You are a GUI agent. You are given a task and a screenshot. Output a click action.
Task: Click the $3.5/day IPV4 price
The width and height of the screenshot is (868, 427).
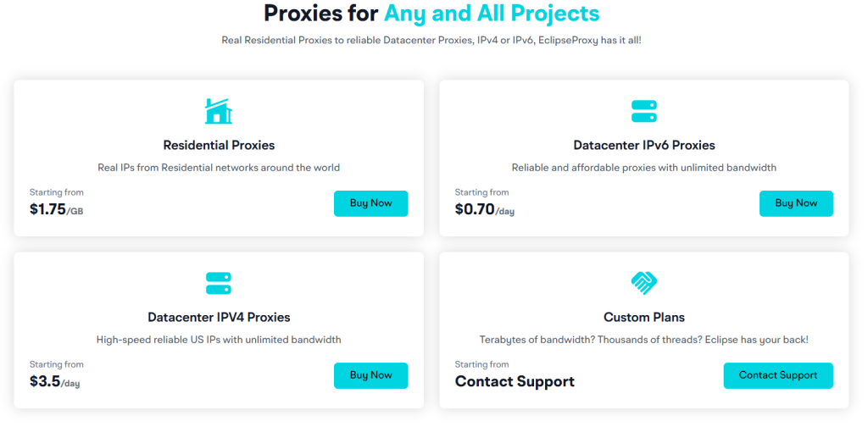tap(56, 381)
